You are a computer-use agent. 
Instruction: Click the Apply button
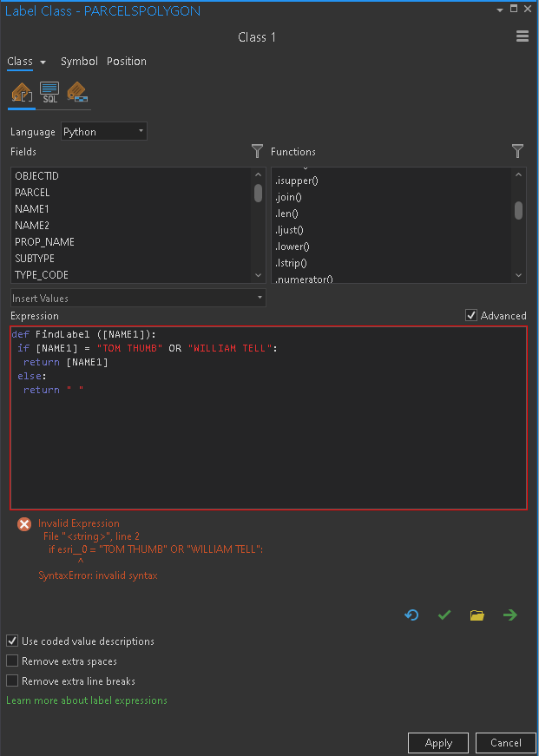click(438, 742)
